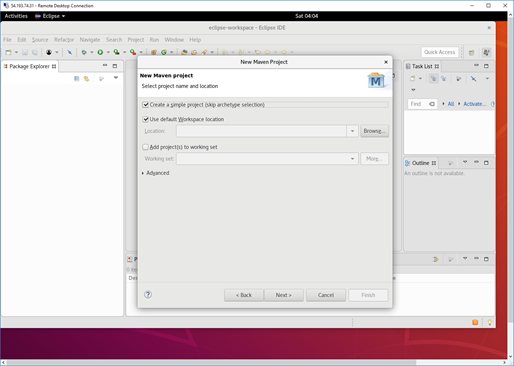Click the lightbulb tip icon in status bar
This screenshot has width=514, height=366.
pos(489,322)
